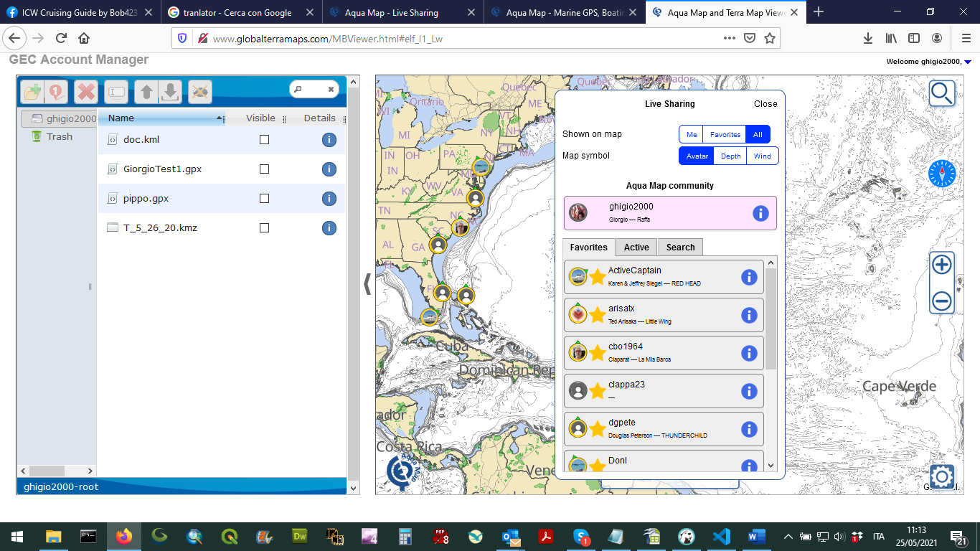
Task: Set Map symbol to Wind
Action: point(763,156)
